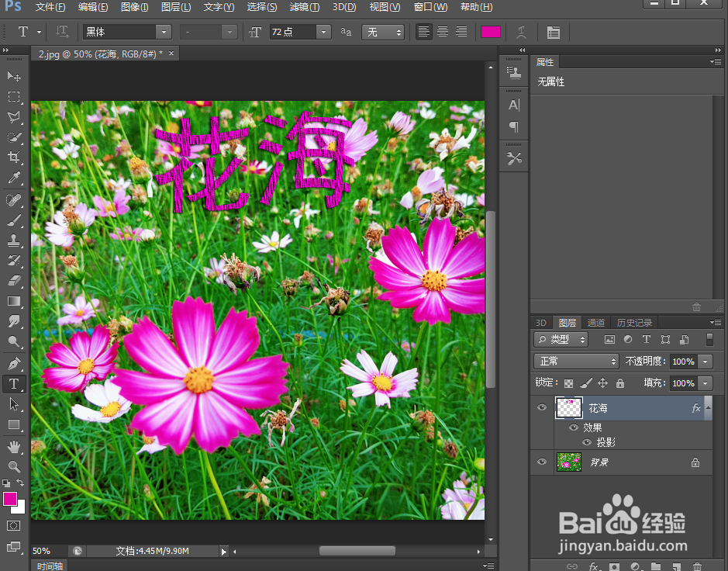Image resolution: width=728 pixels, height=571 pixels.
Task: Hide the 效果 layer effects
Action: click(x=574, y=427)
